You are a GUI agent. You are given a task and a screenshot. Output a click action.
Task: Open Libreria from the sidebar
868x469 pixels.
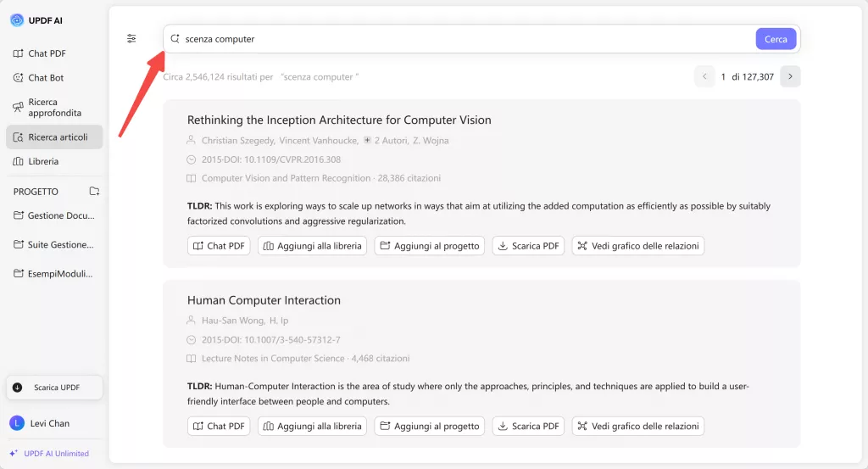[x=43, y=161]
